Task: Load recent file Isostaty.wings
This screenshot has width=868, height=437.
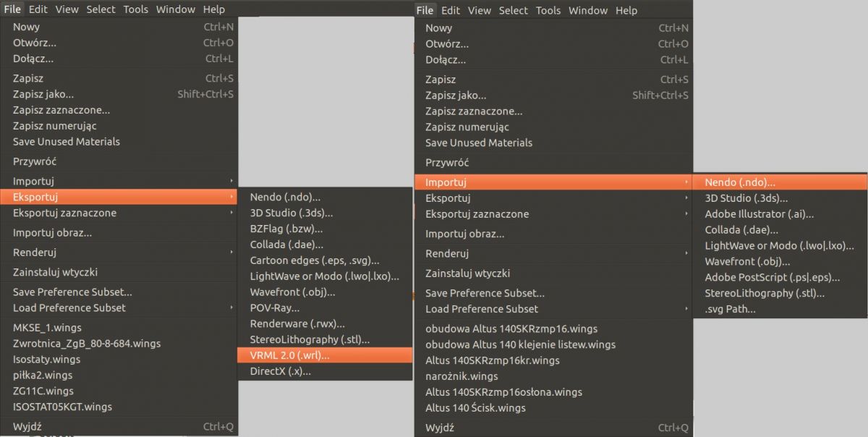Action: tap(46, 359)
